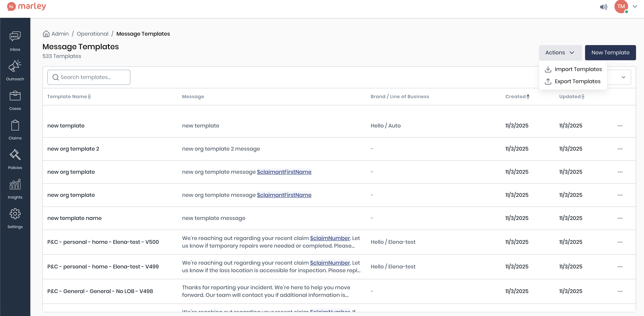The width and height of the screenshot is (644, 316).
Task: Open Policies gavel icon
Action: click(x=15, y=155)
